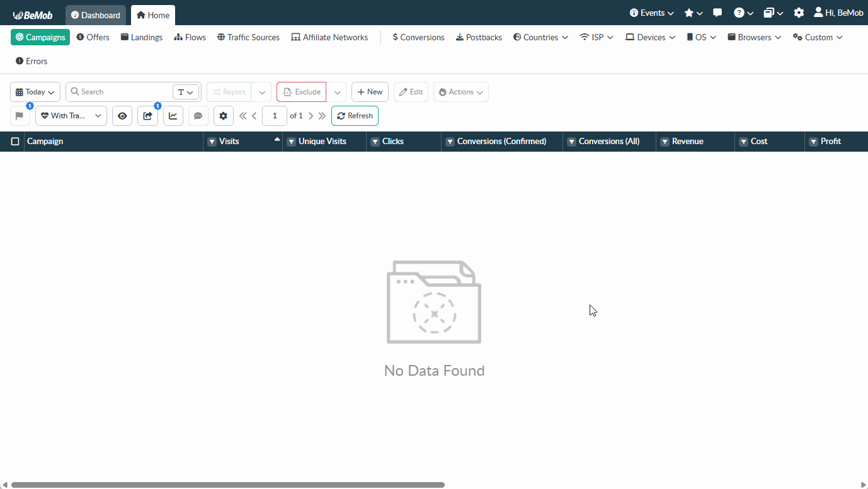Image resolution: width=868 pixels, height=489 pixels.
Task: Go to Offers section
Action: click(93, 37)
